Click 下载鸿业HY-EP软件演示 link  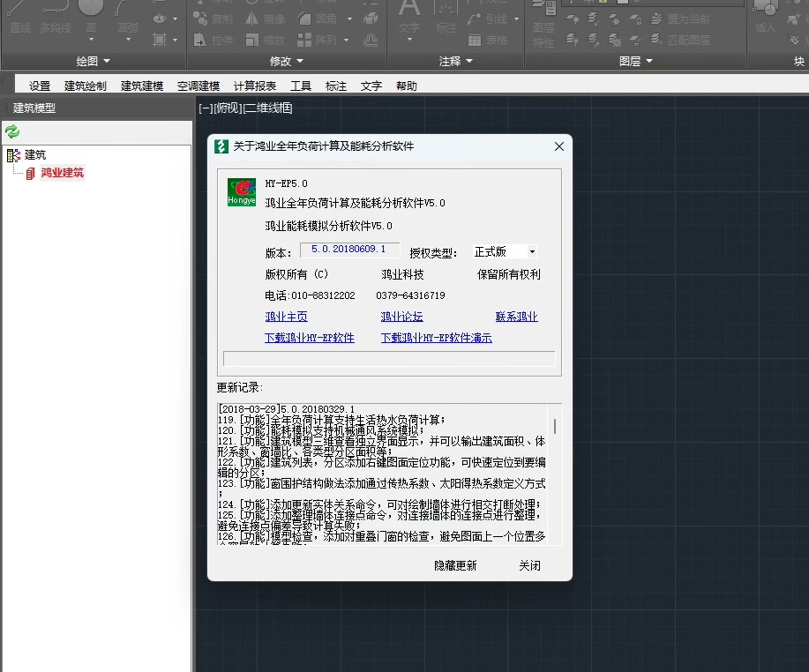coord(437,338)
